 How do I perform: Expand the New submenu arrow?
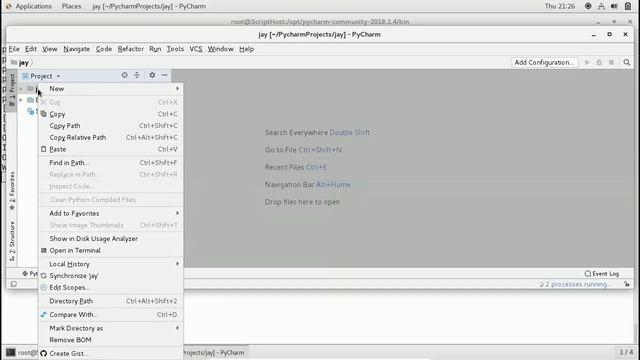click(x=178, y=89)
